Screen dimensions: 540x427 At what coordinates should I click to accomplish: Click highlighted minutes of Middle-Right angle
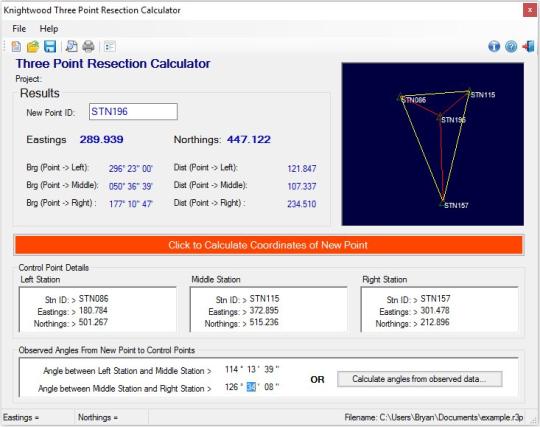coord(251,387)
